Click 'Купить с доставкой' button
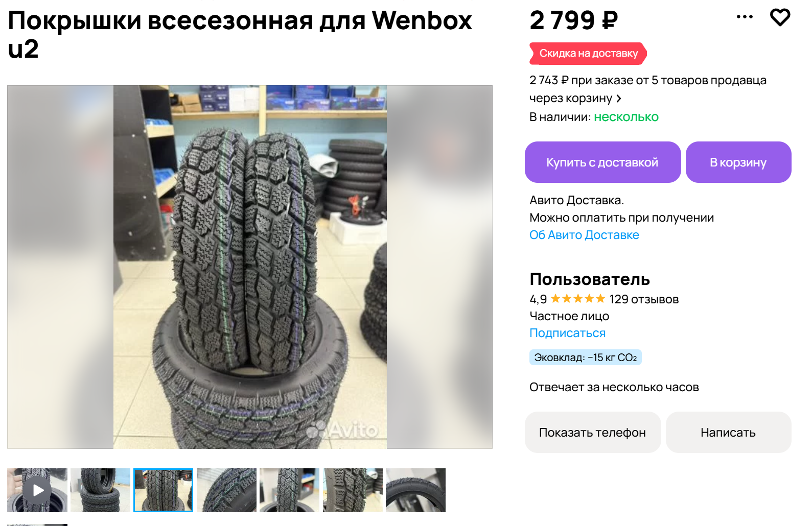 click(x=602, y=162)
